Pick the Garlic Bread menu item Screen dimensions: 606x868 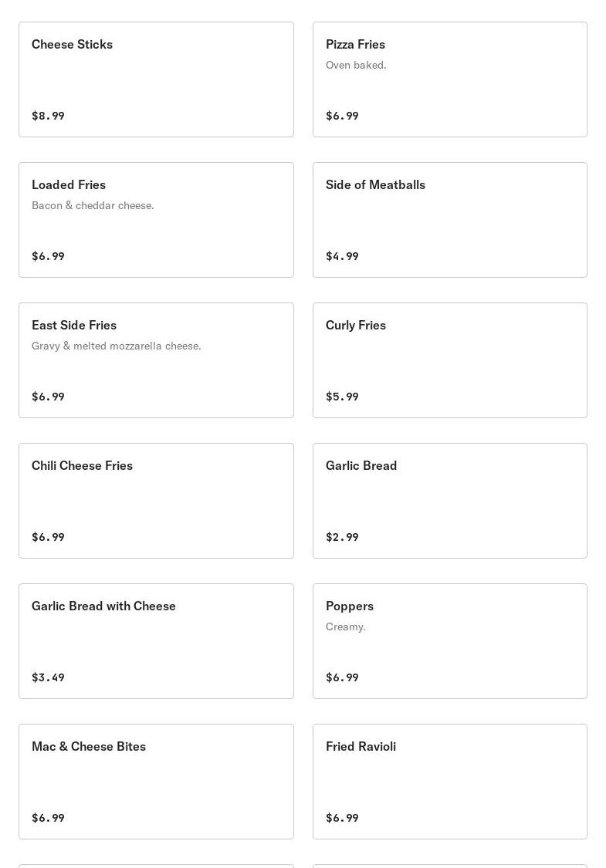click(449, 501)
